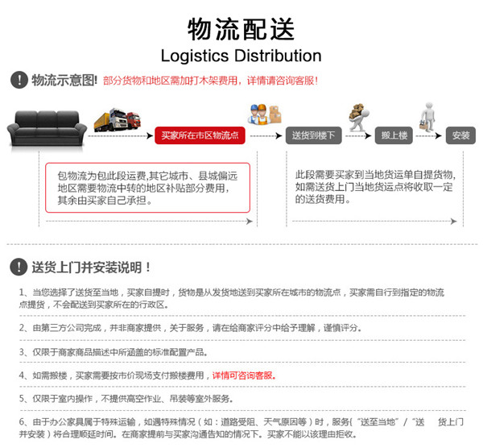Click the red text 部分货物和地区需加打木架费用
The width and height of the screenshot is (483, 448).
click(170, 81)
